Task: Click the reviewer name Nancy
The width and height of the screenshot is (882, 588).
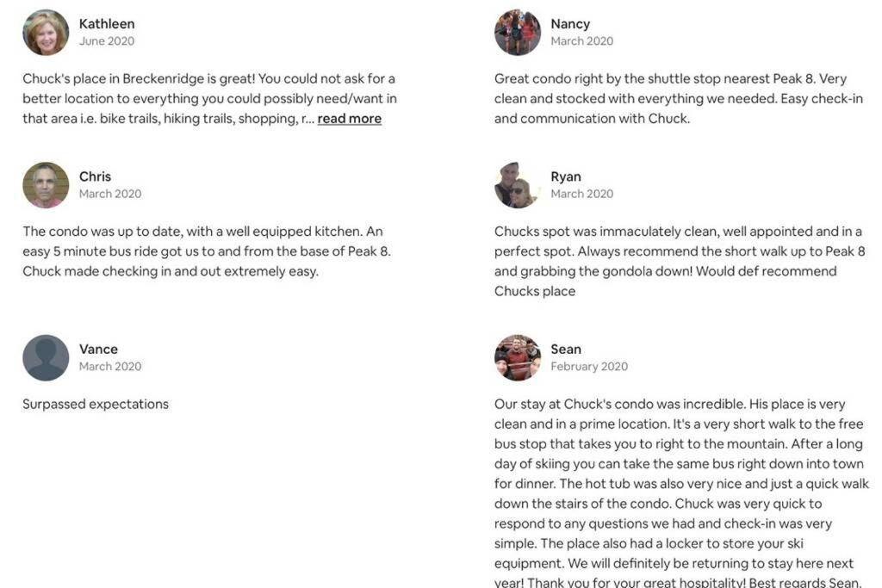Action: [x=570, y=23]
